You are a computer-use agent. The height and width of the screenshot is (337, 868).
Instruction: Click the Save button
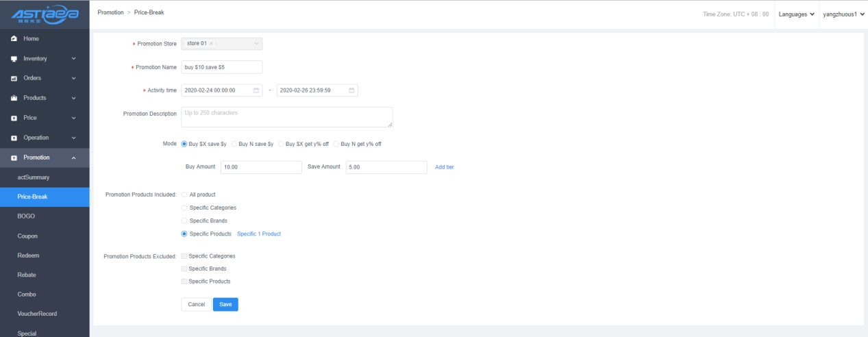225,304
